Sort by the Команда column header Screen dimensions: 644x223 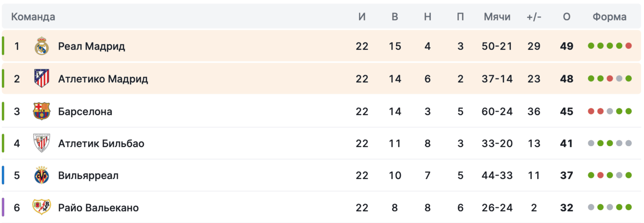(x=33, y=17)
